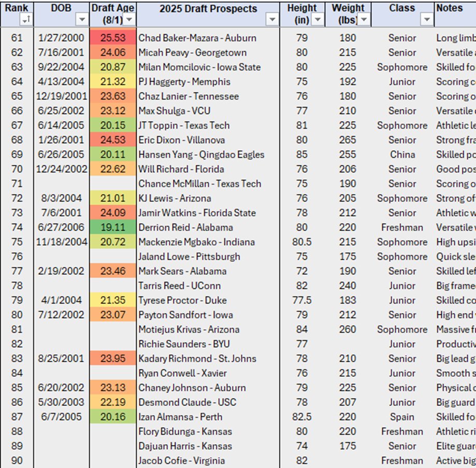476x468 pixels.
Task: Select cell Tyrese Proctor - Duke
Action: click(x=208, y=301)
